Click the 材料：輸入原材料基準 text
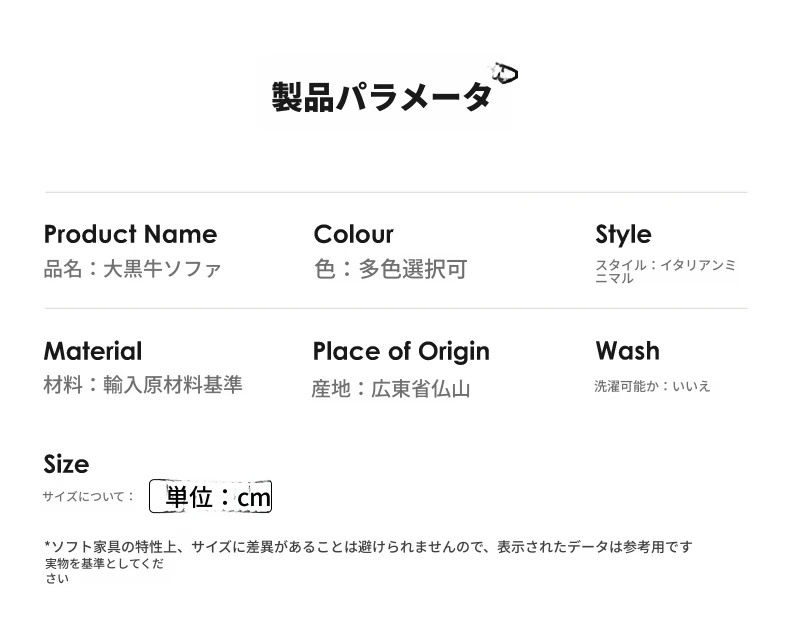 143,385
